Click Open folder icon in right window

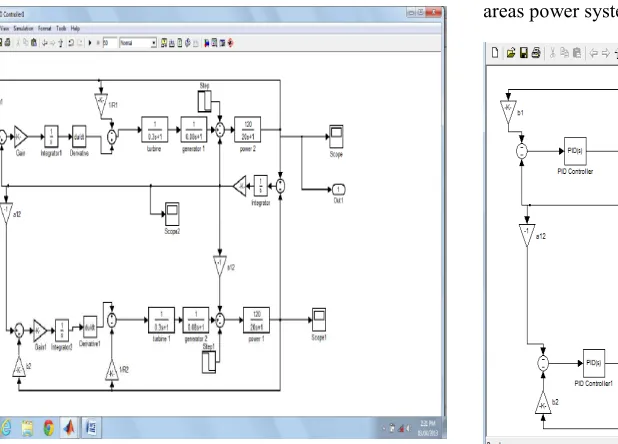coord(511,53)
